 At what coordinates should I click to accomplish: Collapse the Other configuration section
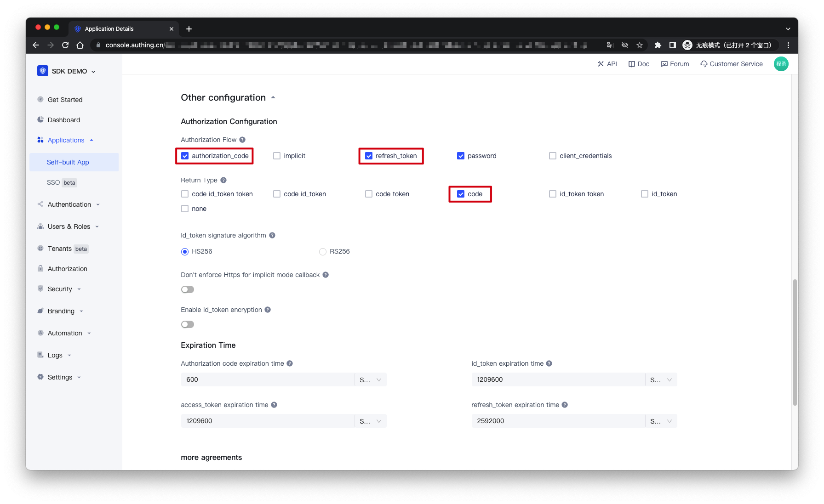click(273, 97)
